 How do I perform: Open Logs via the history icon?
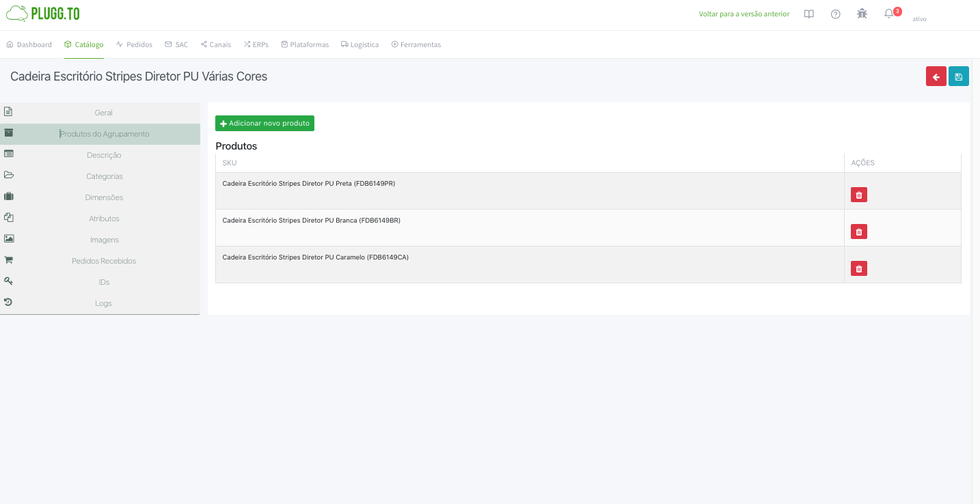[103, 303]
